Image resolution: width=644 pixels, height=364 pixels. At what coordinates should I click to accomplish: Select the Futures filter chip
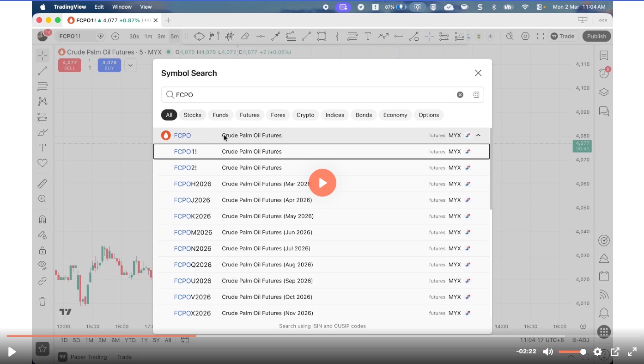(x=250, y=115)
